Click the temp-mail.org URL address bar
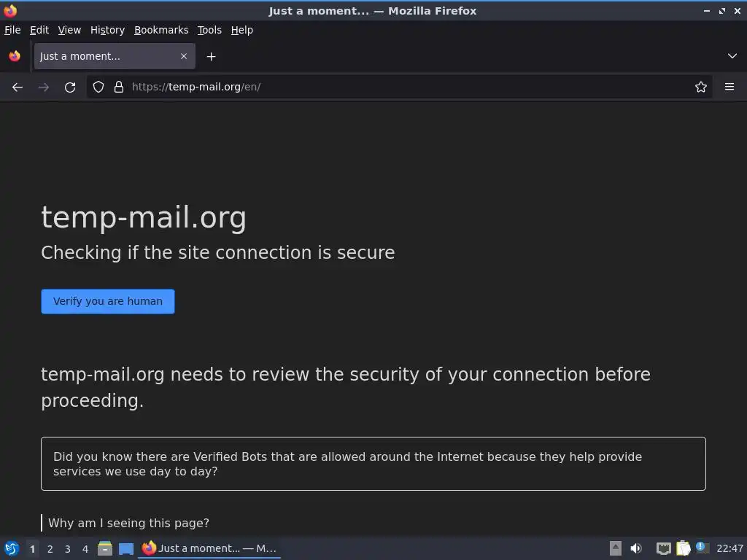Image resolution: width=747 pixels, height=560 pixels. click(399, 87)
